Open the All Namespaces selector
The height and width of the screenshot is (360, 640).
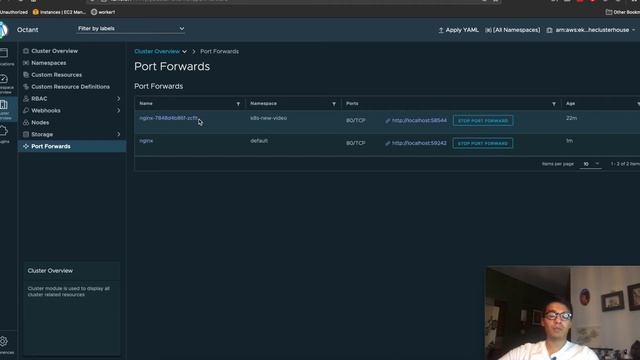point(513,30)
